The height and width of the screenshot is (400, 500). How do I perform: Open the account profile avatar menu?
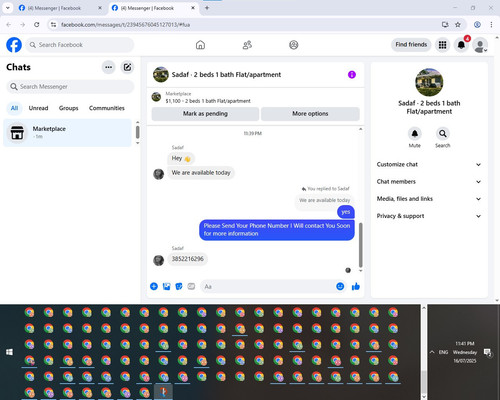tap(480, 45)
